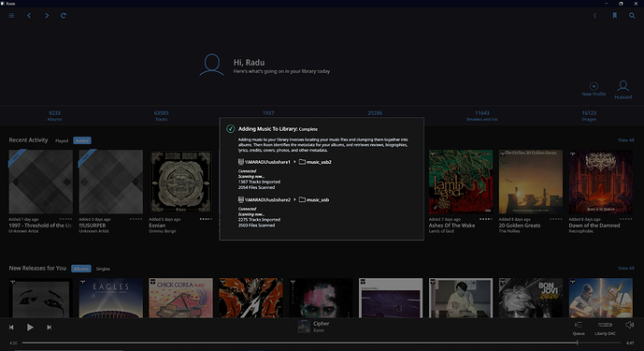Open the Eagles new release cover

(111, 298)
